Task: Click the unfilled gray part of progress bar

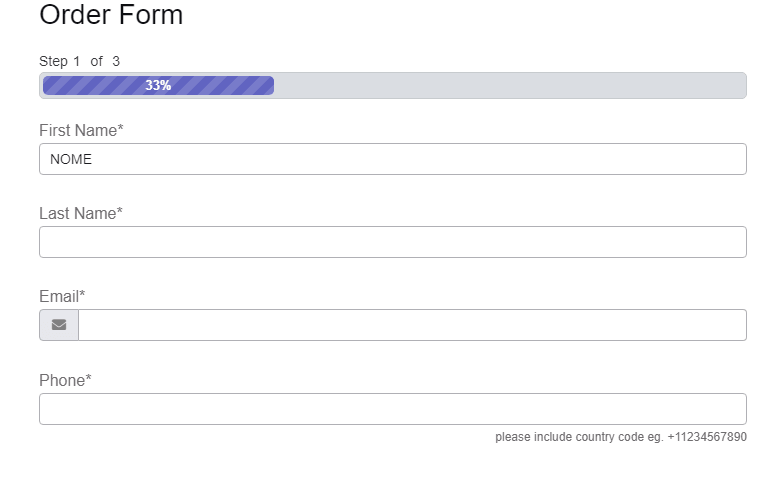Action: [510, 86]
